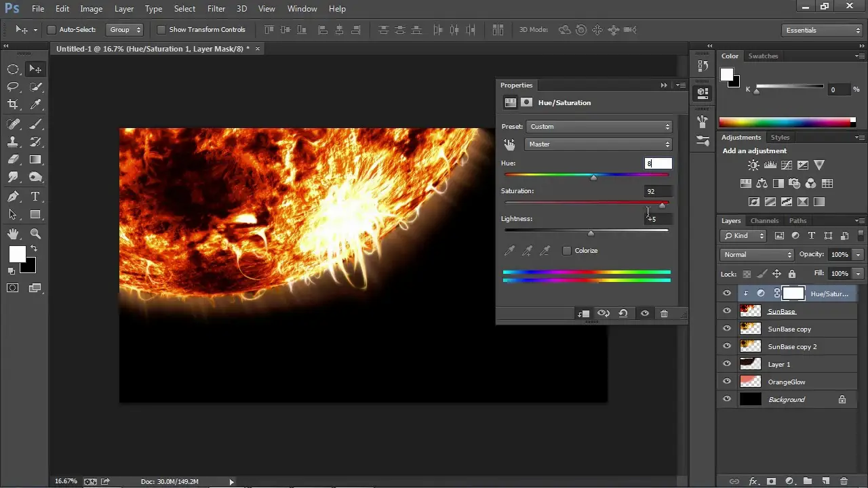This screenshot has height=488, width=868.
Task: Open the Essentials workspace switcher
Action: [x=821, y=30]
